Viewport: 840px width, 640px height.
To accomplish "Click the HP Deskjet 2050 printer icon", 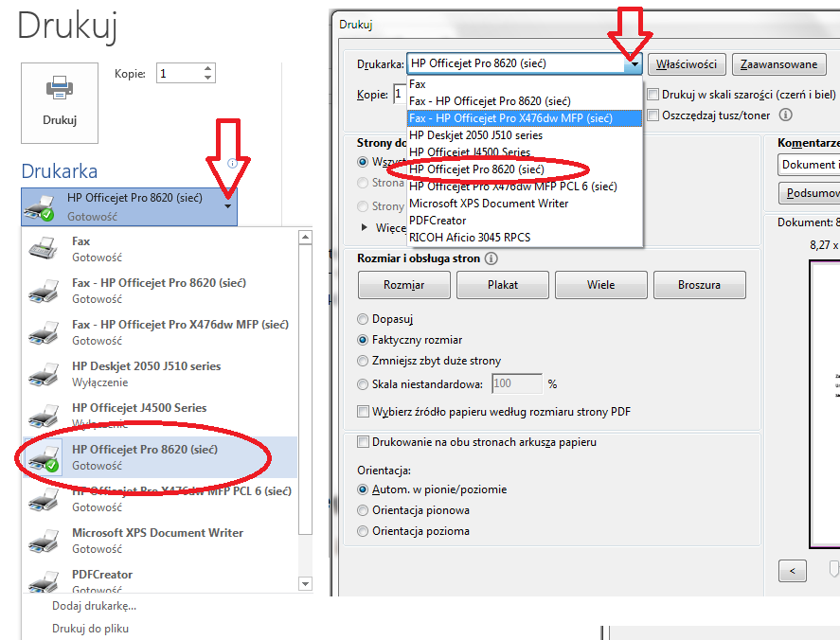I will tap(43, 374).
